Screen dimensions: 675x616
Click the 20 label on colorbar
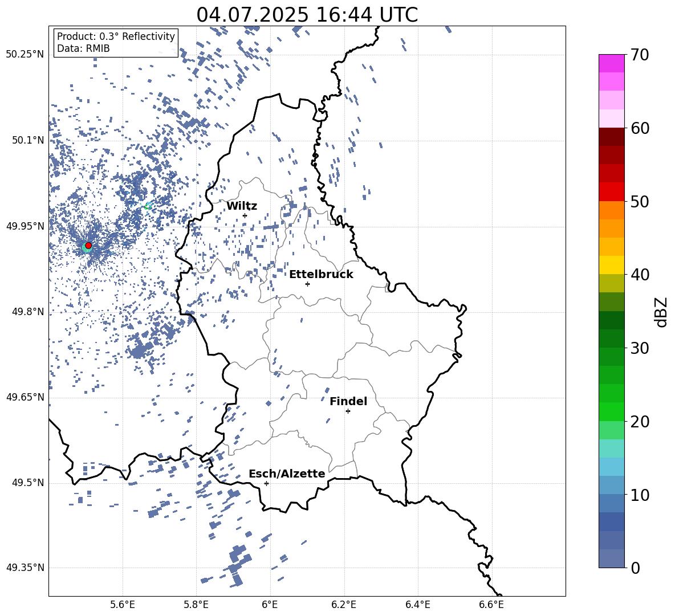(639, 422)
